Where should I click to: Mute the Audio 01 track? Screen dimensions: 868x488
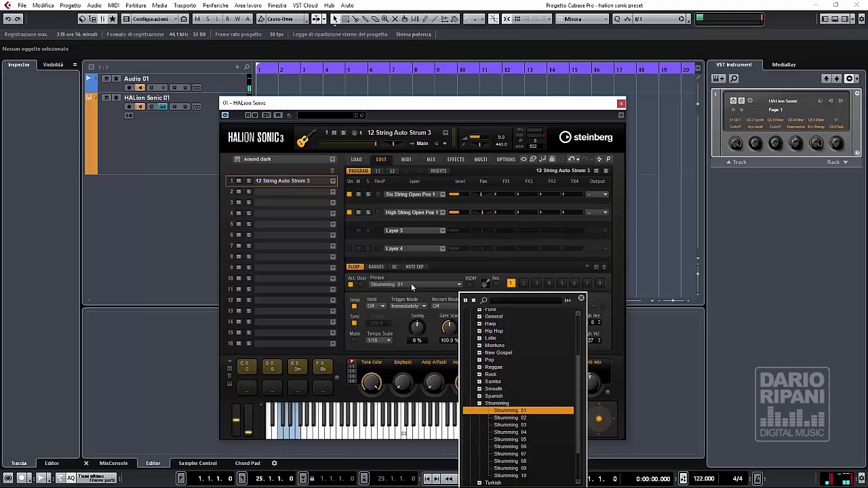[106, 79]
